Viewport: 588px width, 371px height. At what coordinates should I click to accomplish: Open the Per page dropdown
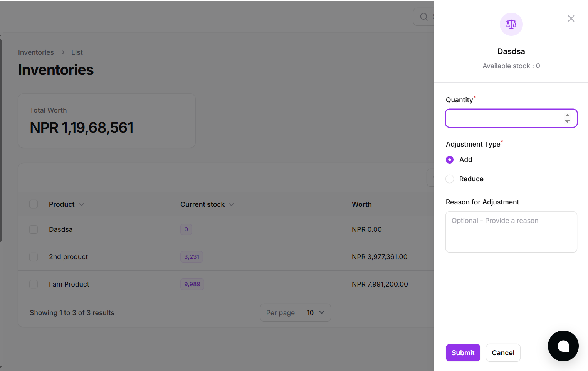click(315, 313)
